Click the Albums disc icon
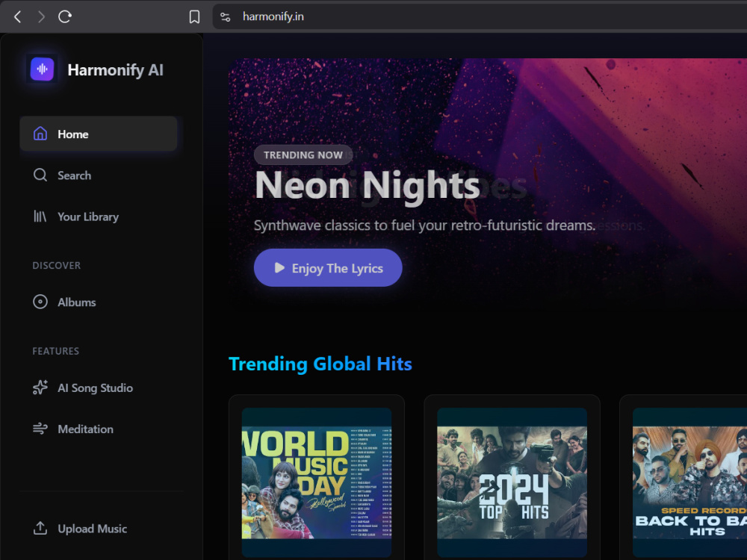The image size is (747, 560). click(40, 302)
